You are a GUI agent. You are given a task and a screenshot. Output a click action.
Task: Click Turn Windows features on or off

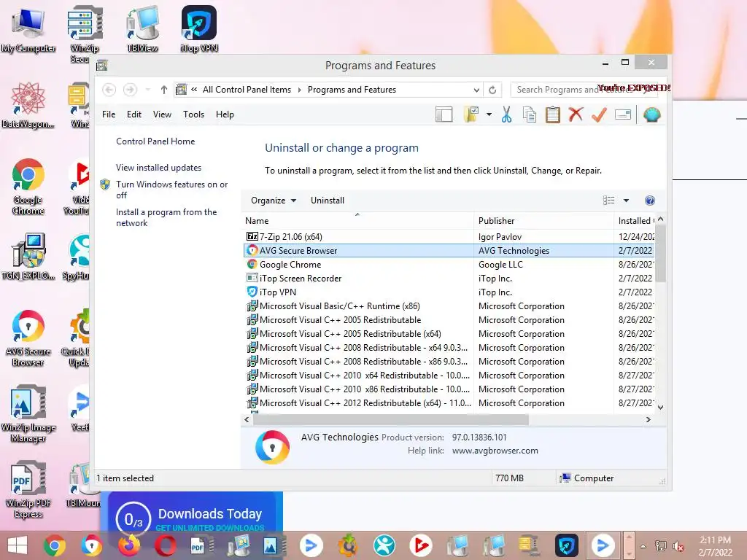coord(171,190)
